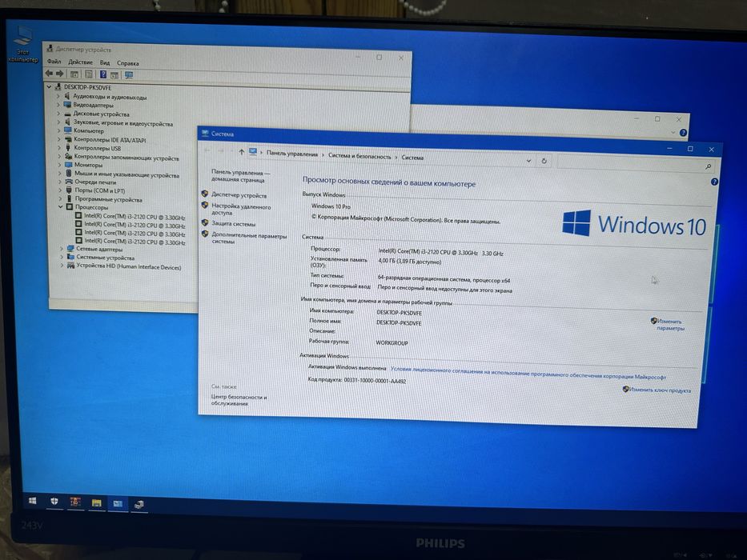Open the Вид menu
Image resolution: width=747 pixels, height=560 pixels.
(x=105, y=62)
